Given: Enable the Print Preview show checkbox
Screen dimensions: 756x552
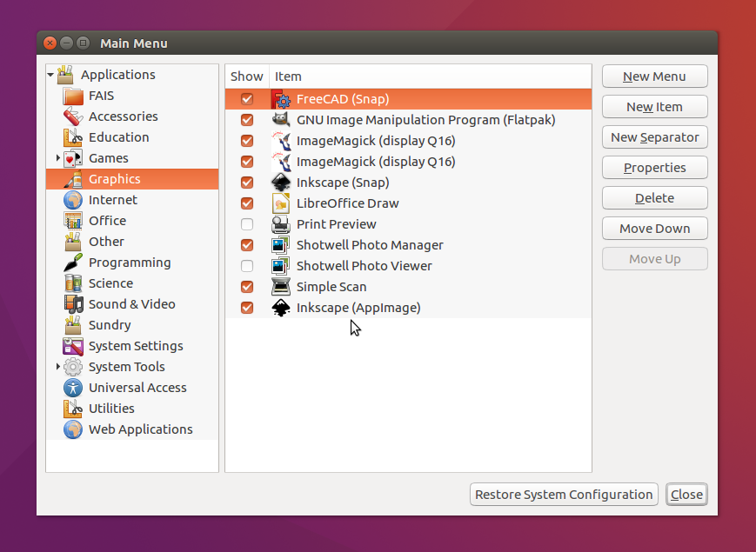Looking at the screenshot, I should (x=247, y=224).
